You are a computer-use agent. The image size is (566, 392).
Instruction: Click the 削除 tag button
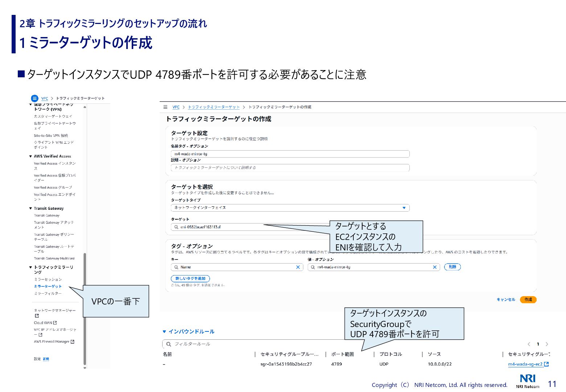click(x=452, y=267)
